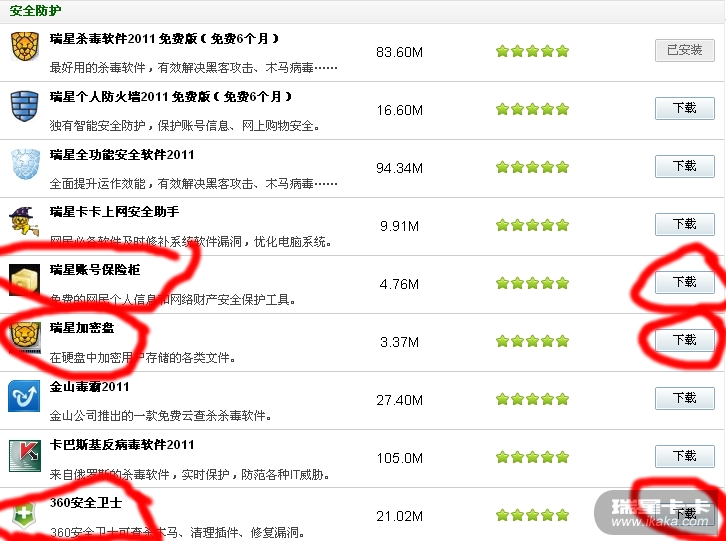Open the 金山毒霸2011 title
Image resolution: width=726 pixels, height=541 pixels.
pyautogui.click(x=89, y=387)
